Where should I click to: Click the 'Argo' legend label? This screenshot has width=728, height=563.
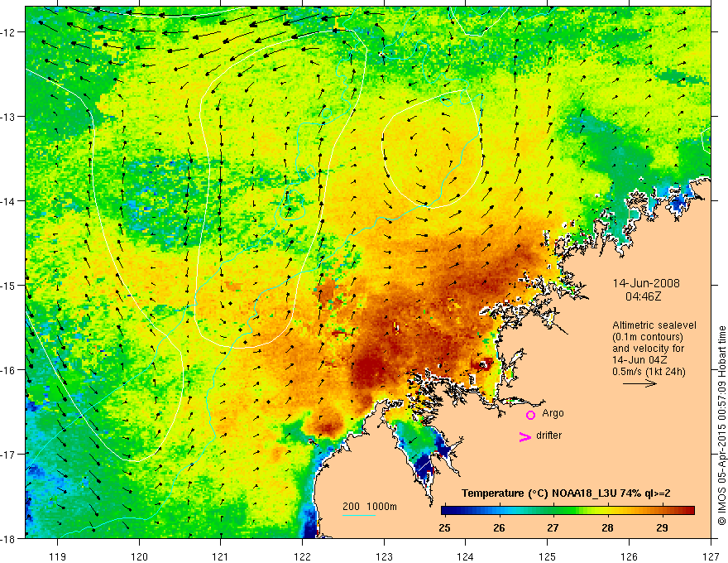tap(553, 413)
